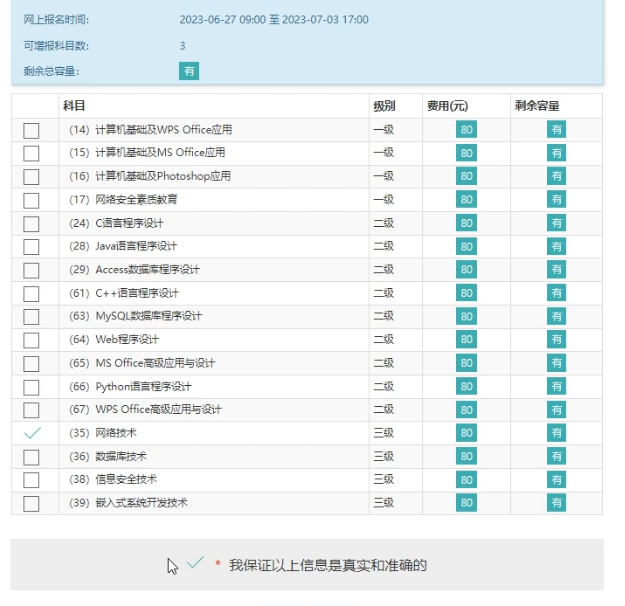Click the 二级 level cell for Web程序设计
Image resolution: width=625 pixels, height=606 pixels.
384,339
